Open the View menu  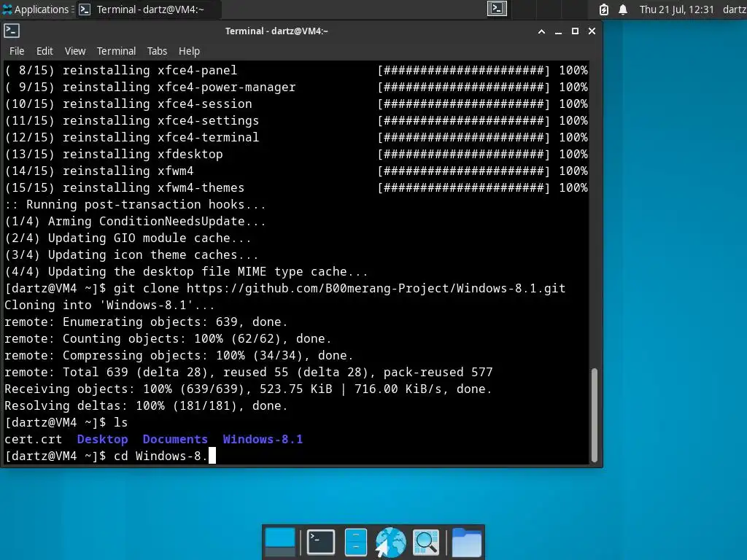coord(75,51)
